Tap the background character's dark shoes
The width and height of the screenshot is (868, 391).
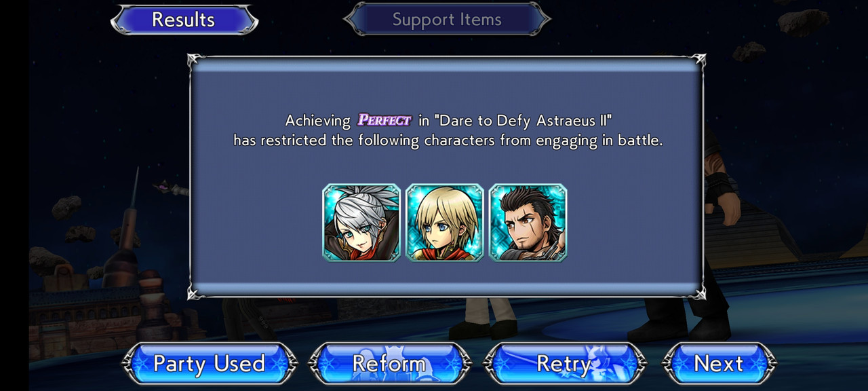coord(483,329)
